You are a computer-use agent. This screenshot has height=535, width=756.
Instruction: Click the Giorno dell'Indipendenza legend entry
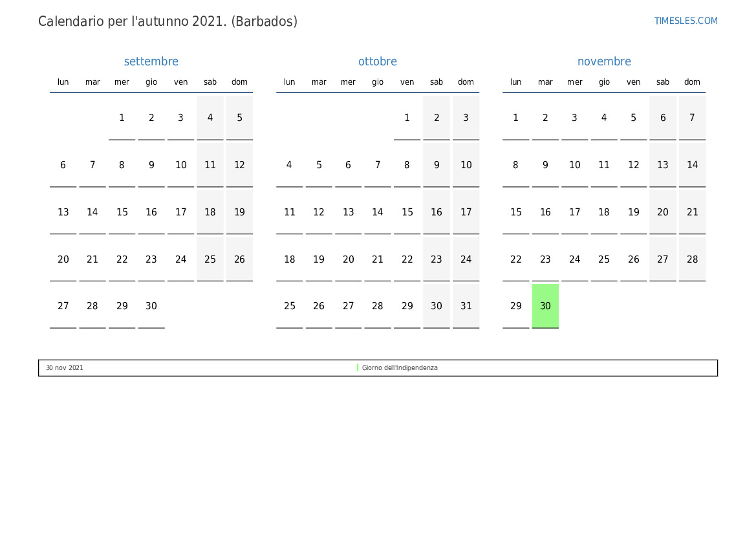point(400,367)
